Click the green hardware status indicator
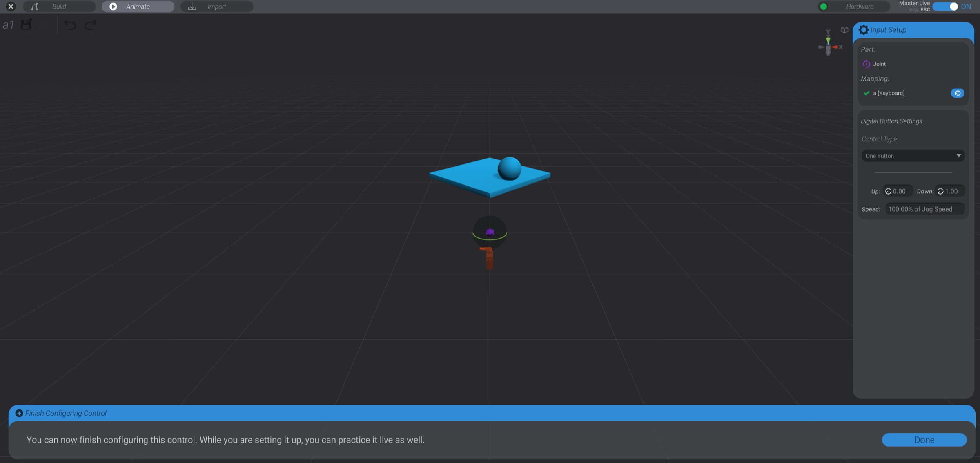This screenshot has width=980, height=463. point(824,7)
